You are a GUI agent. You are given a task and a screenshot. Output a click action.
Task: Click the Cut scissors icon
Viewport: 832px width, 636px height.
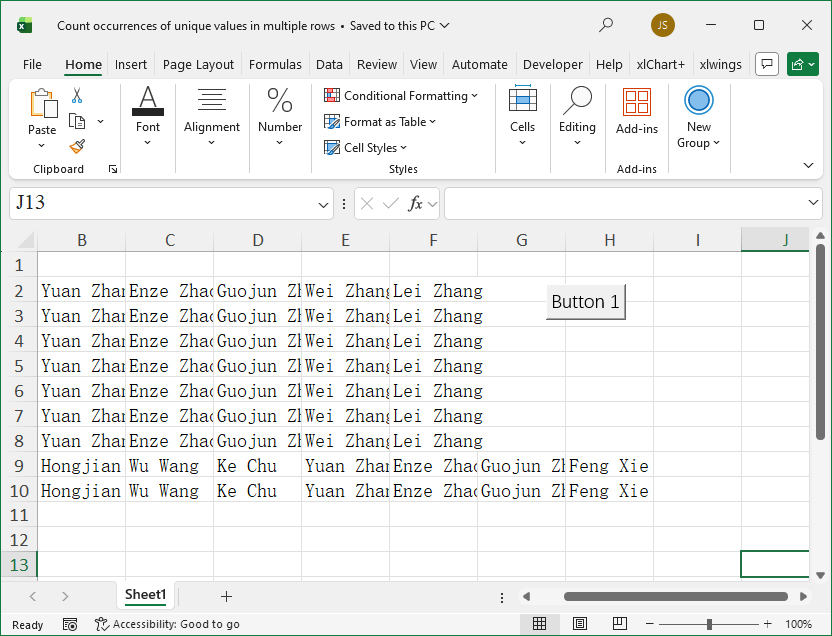[77, 96]
